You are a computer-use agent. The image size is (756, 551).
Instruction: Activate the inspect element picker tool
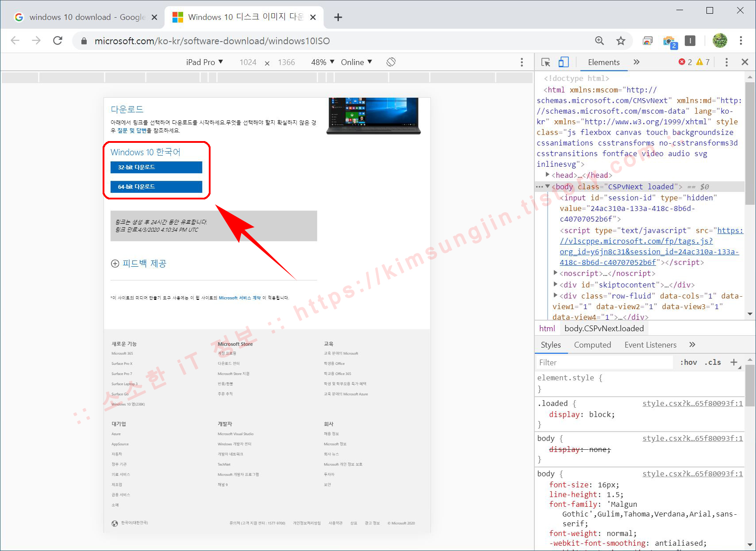pos(546,62)
